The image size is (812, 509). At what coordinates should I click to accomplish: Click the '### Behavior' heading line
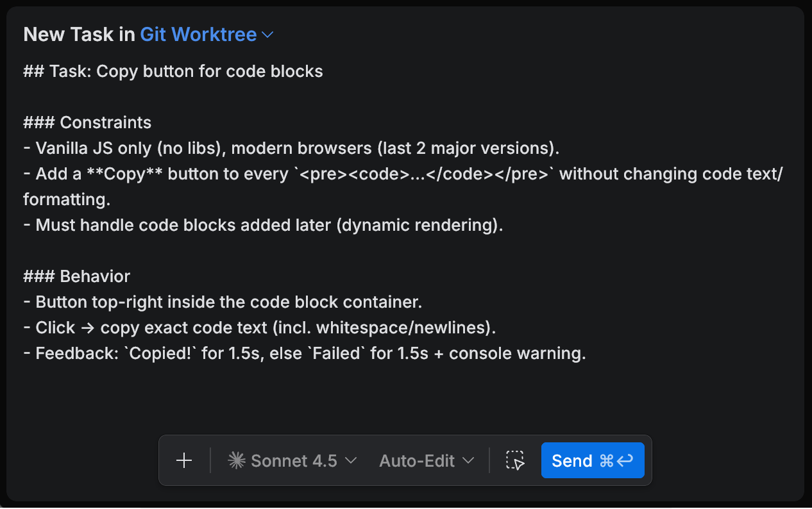coord(77,276)
